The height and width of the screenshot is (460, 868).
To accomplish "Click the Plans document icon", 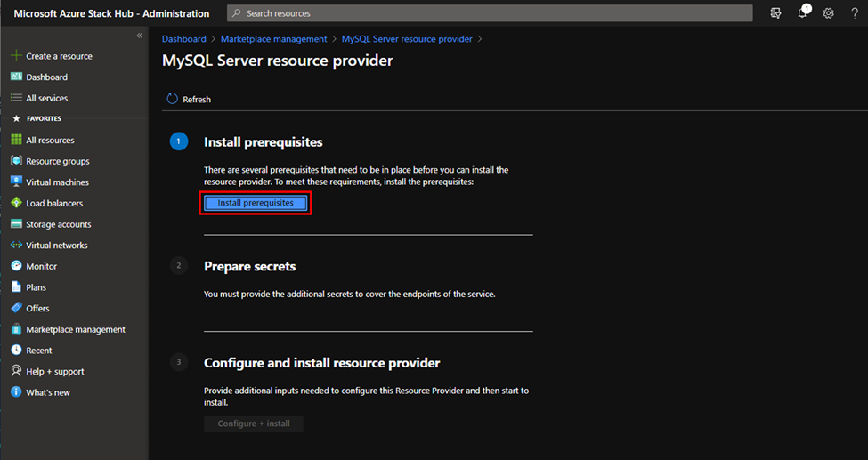I will pyautogui.click(x=17, y=287).
